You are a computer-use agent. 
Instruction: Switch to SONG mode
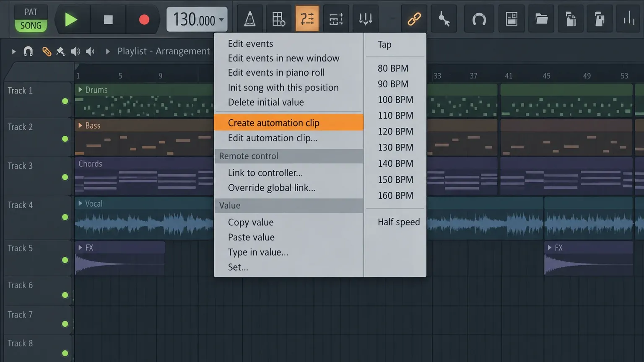[31, 26]
